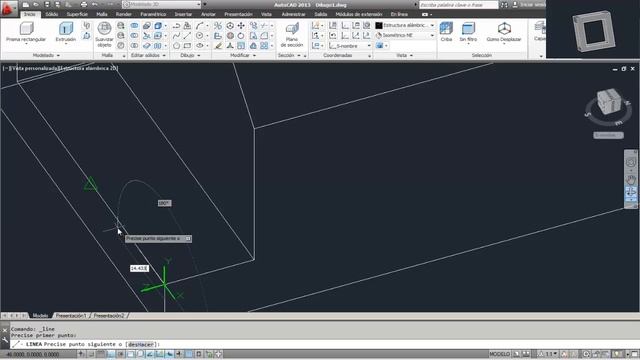Image resolution: width=640 pixels, height=360 pixels.
Task: Expand the Editar sólidos panel
Action: click(149, 56)
